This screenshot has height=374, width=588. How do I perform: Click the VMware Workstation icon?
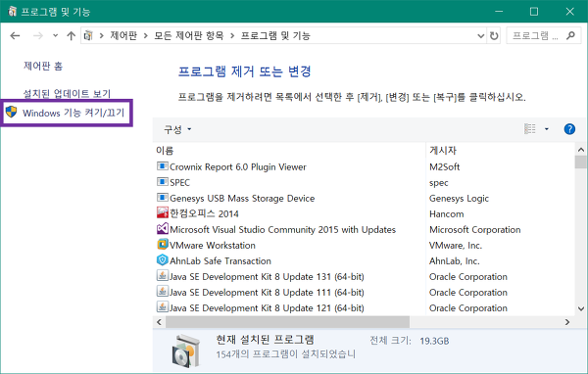pos(162,245)
